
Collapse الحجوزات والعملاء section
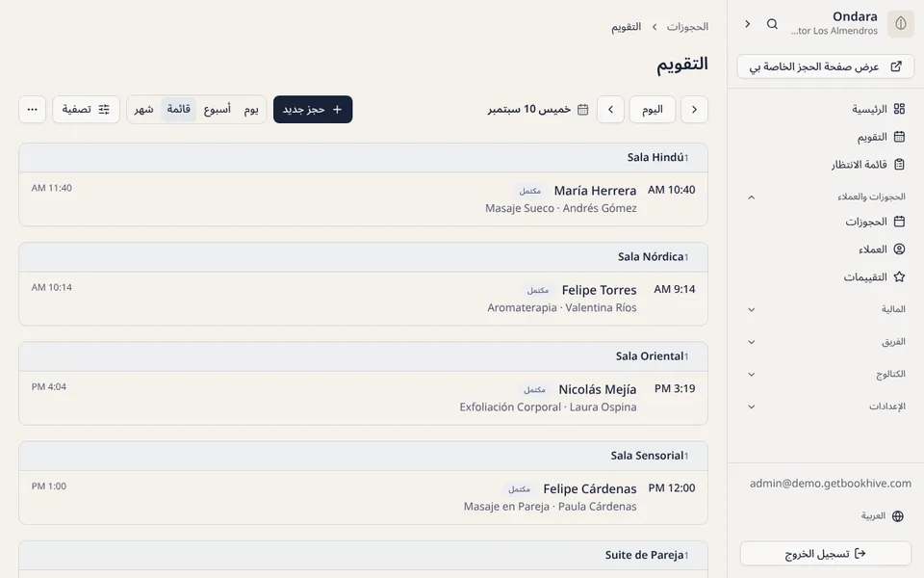826,197
